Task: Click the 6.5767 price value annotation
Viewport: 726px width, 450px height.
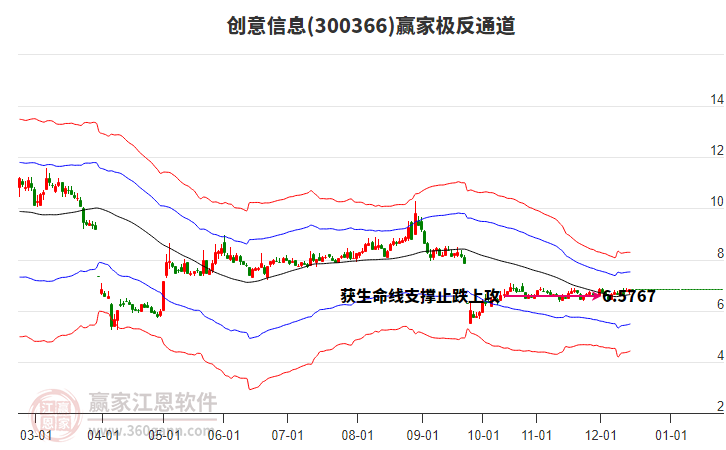Action: tap(629, 296)
